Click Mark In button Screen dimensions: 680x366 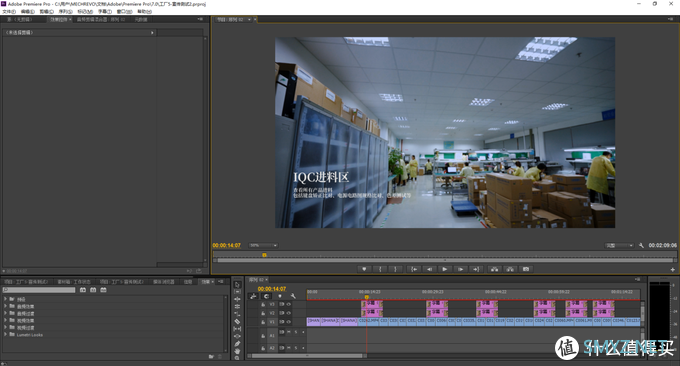coord(380,269)
